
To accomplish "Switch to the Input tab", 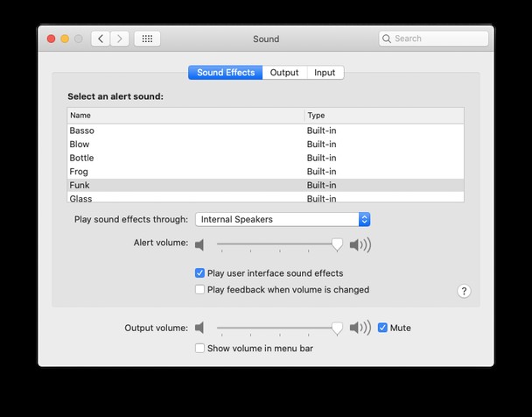I will (x=325, y=73).
